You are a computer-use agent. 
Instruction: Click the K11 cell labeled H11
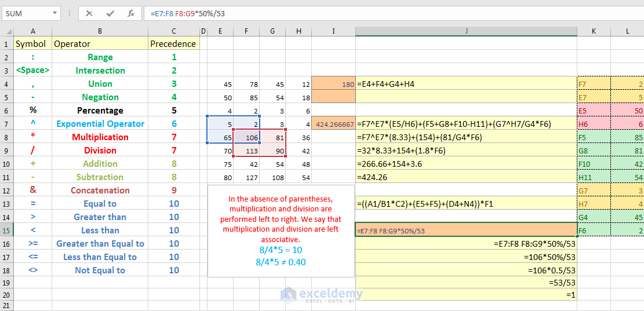click(x=594, y=177)
